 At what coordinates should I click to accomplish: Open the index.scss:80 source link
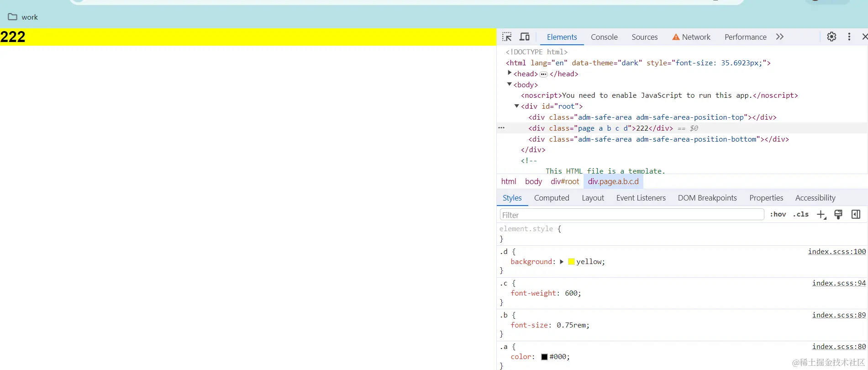839,347
